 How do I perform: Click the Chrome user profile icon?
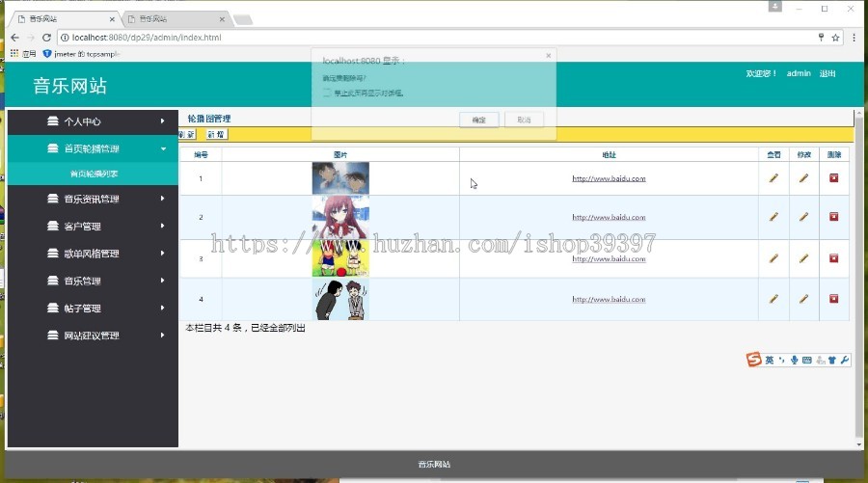[x=775, y=7]
